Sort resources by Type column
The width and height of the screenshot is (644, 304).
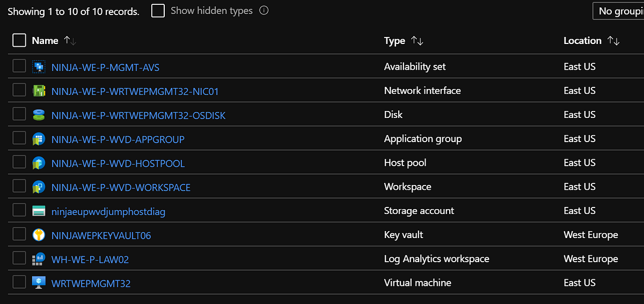click(x=417, y=41)
